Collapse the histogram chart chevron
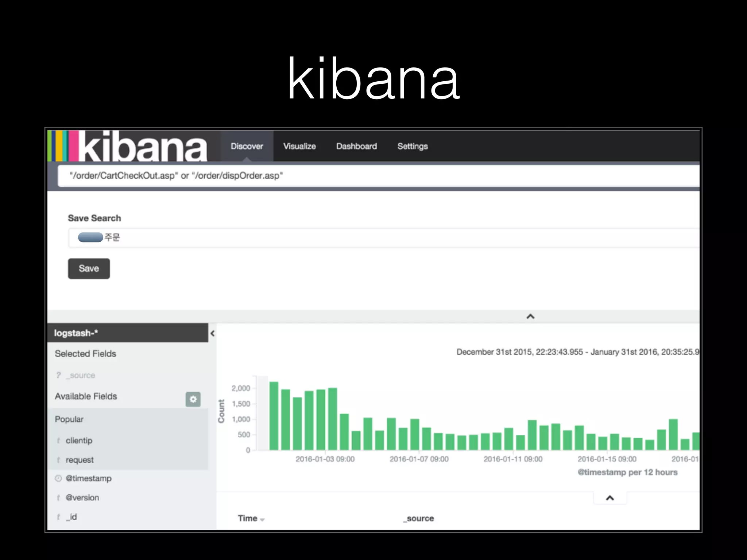Viewport: 747px width, 560px height. (x=610, y=498)
